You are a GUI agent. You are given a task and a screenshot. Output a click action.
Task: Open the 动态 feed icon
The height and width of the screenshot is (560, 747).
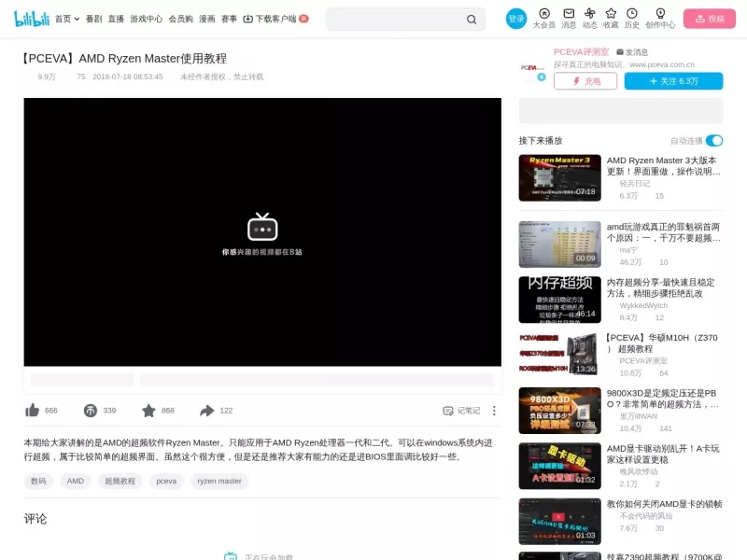click(x=590, y=13)
